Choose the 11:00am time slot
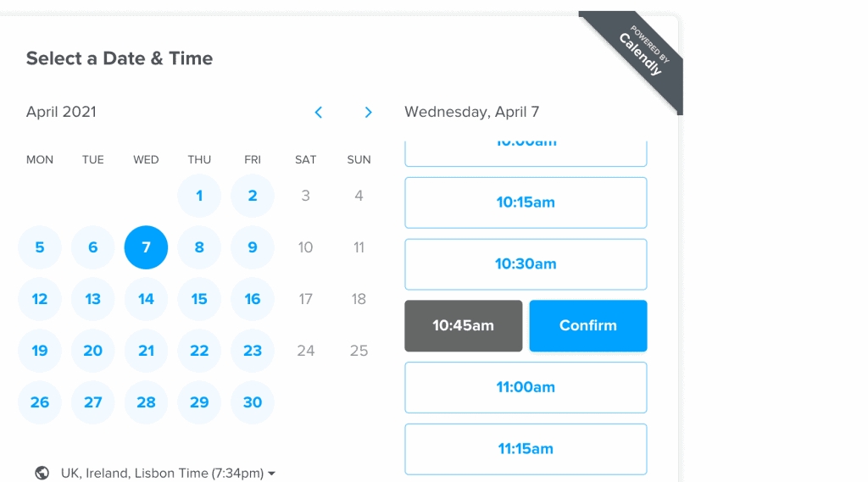This screenshot has height=482, width=868. pos(526,387)
